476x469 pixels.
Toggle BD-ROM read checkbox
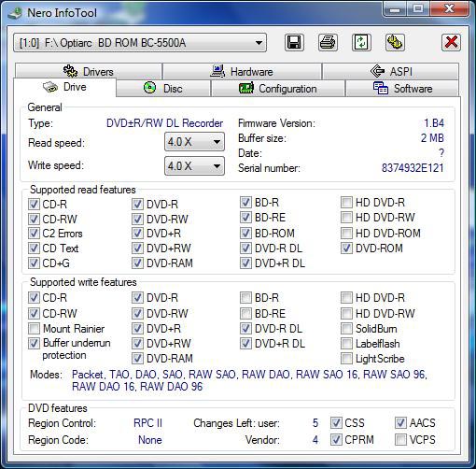coord(245,233)
